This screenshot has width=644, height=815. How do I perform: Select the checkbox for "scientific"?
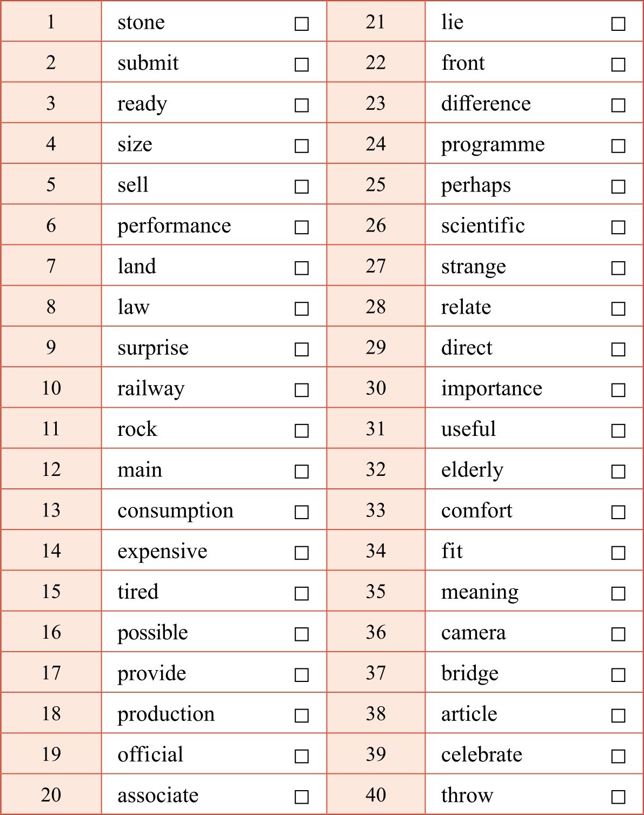[618, 227]
